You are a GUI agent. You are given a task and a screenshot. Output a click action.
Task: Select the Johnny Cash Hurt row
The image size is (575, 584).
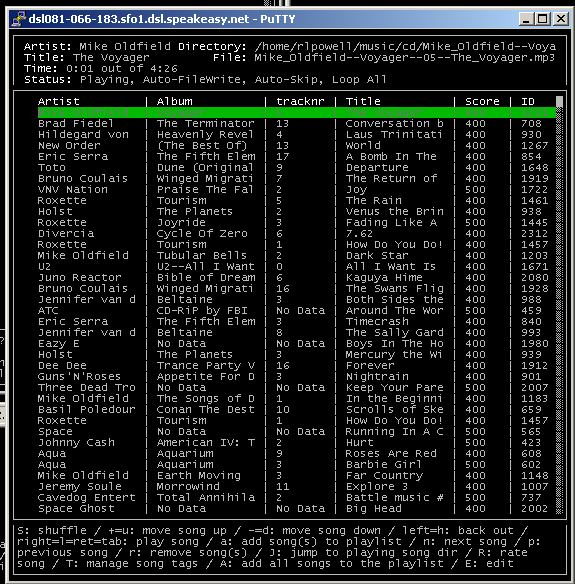pyautogui.click(x=296, y=442)
